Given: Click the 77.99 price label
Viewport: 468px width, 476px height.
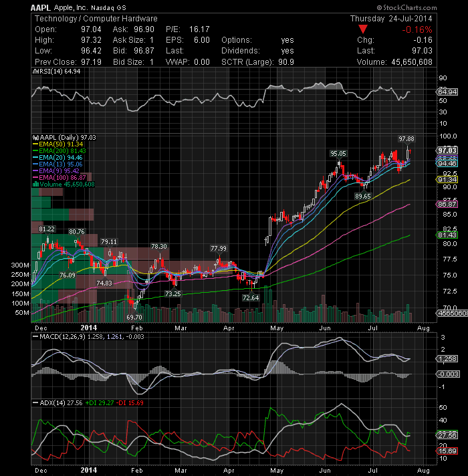Looking at the screenshot, I should (x=219, y=249).
